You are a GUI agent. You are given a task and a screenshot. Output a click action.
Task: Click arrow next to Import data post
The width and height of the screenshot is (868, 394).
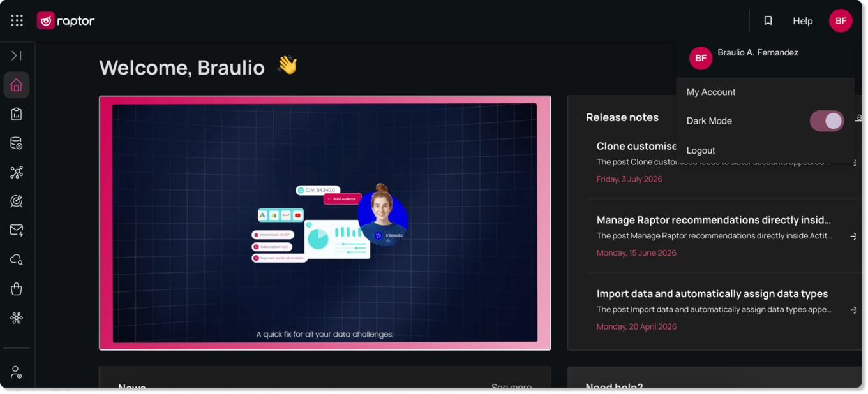[853, 310]
